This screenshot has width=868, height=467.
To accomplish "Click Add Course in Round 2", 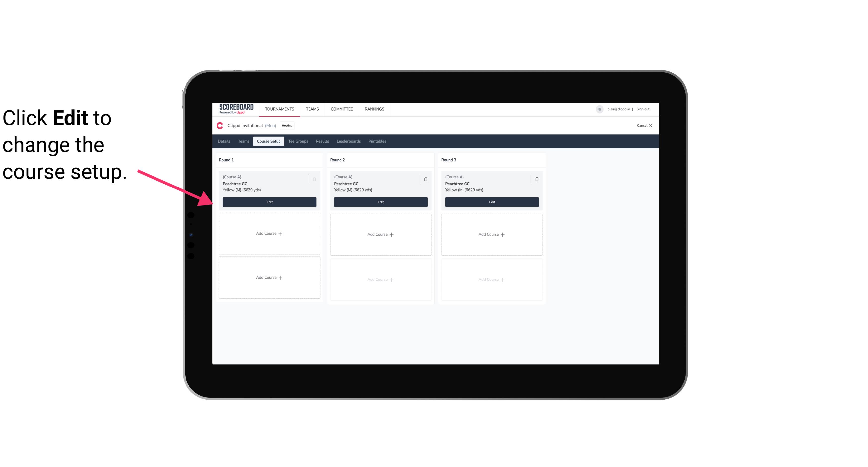I will (380, 234).
